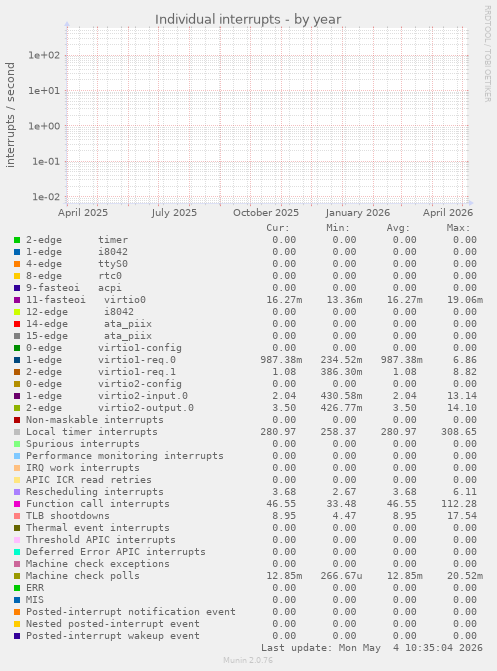Click the 1e+02 y-axis tick label
The width and height of the screenshot is (497, 671).
[44, 55]
